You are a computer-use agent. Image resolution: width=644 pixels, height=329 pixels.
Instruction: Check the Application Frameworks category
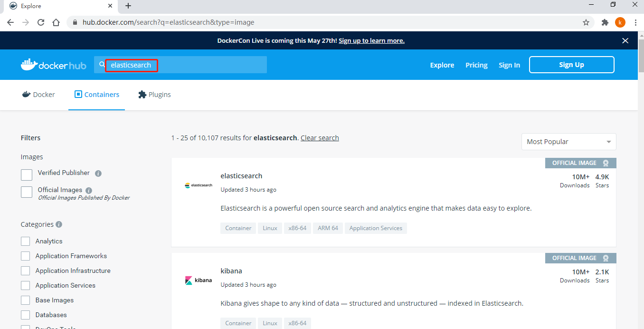click(x=25, y=256)
